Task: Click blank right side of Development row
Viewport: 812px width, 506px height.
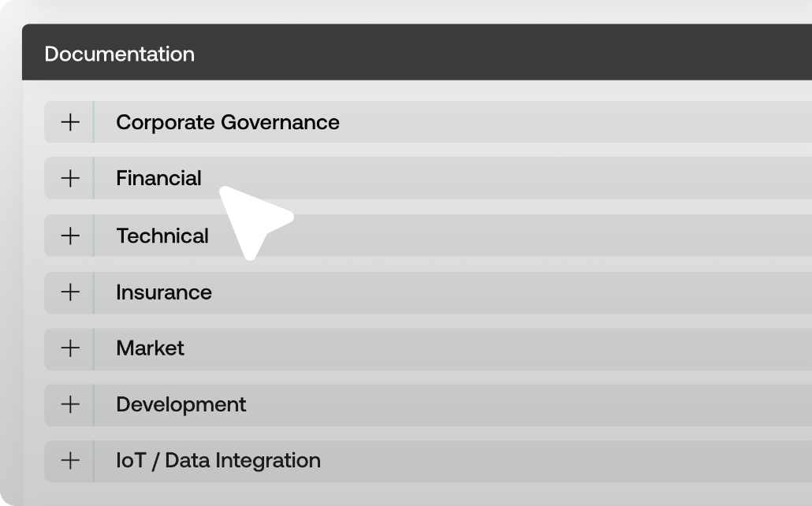Action: tap(552, 404)
